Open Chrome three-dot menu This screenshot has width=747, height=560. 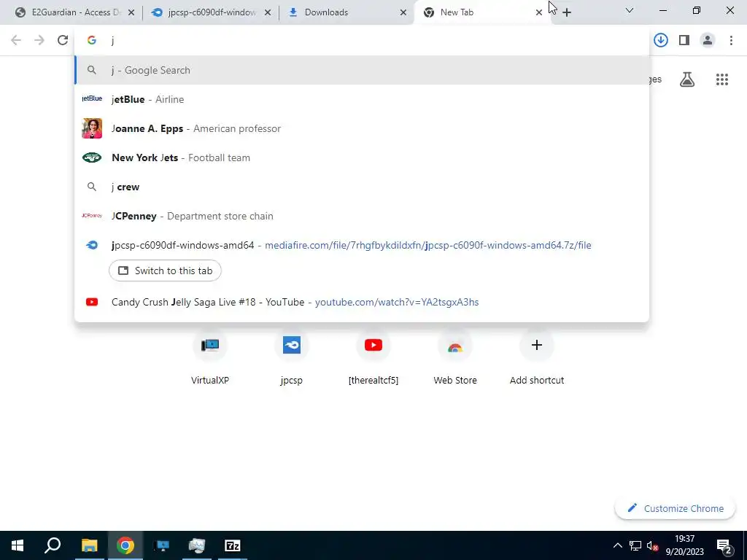731,40
